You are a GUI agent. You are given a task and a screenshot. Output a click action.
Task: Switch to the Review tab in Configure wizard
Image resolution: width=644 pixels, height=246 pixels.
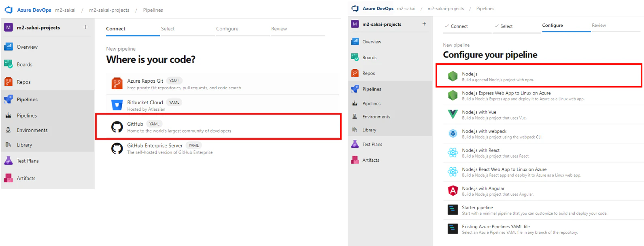tap(599, 26)
